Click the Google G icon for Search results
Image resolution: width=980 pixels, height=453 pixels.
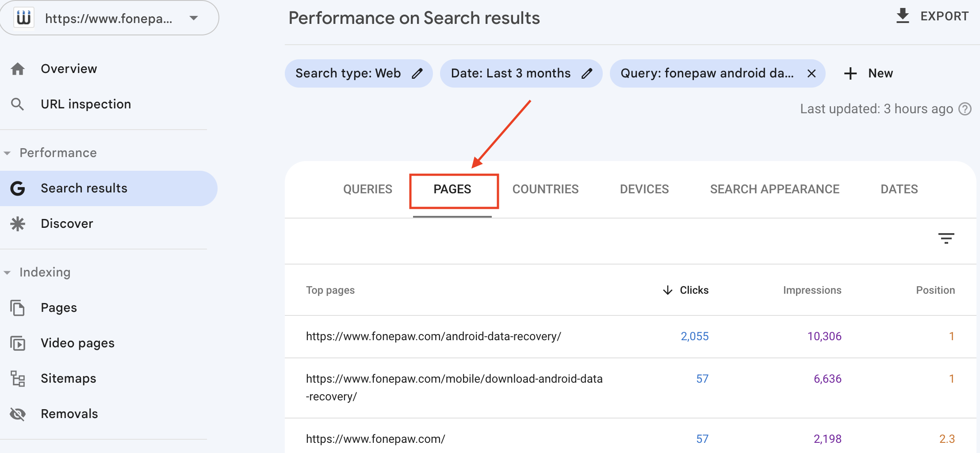click(x=18, y=188)
